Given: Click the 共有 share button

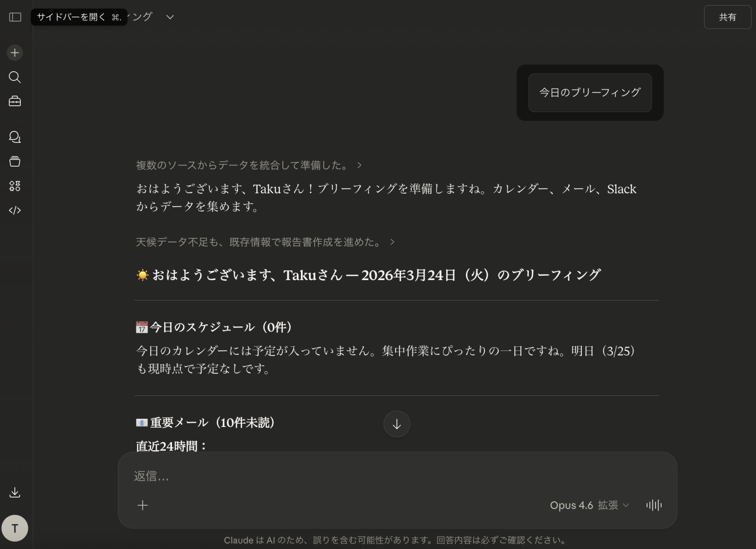Looking at the screenshot, I should (x=727, y=17).
